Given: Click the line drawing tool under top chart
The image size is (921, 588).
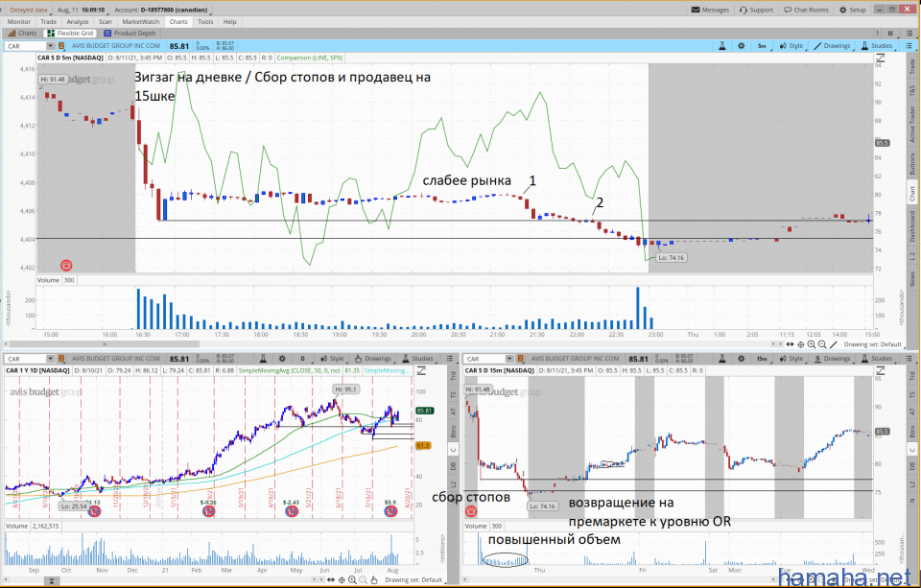Looking at the screenshot, I should click(834, 344).
